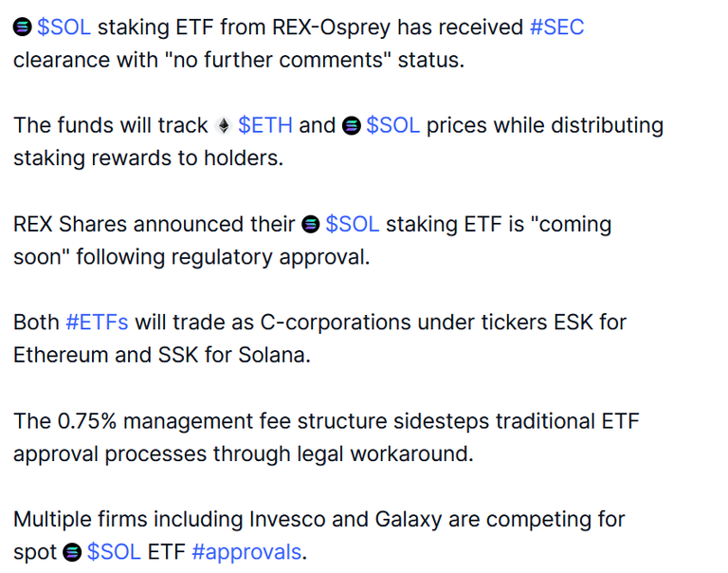Screen dimensions: 728x573
Task: Click the Solana icon before "$SOL prices"
Action: point(352,126)
